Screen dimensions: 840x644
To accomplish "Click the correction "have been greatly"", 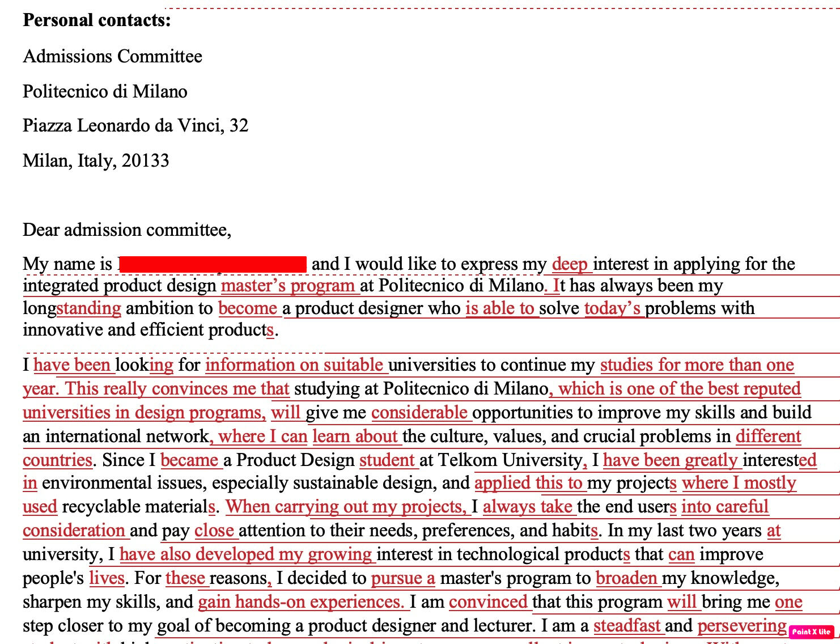I will [672, 460].
